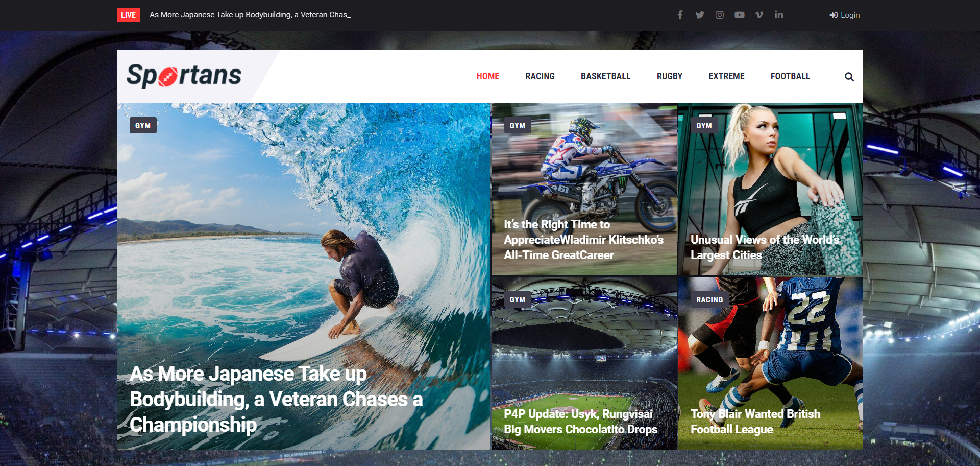980x466 pixels.
Task: Visit the YouTube channel icon
Action: tap(739, 15)
